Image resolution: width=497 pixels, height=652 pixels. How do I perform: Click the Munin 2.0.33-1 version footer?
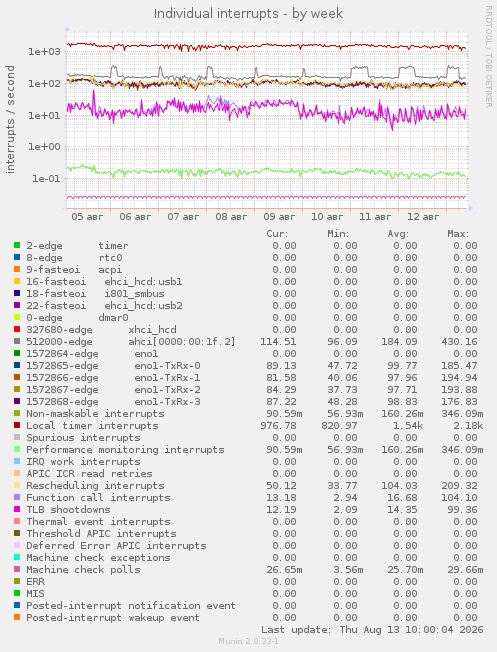click(x=248, y=641)
